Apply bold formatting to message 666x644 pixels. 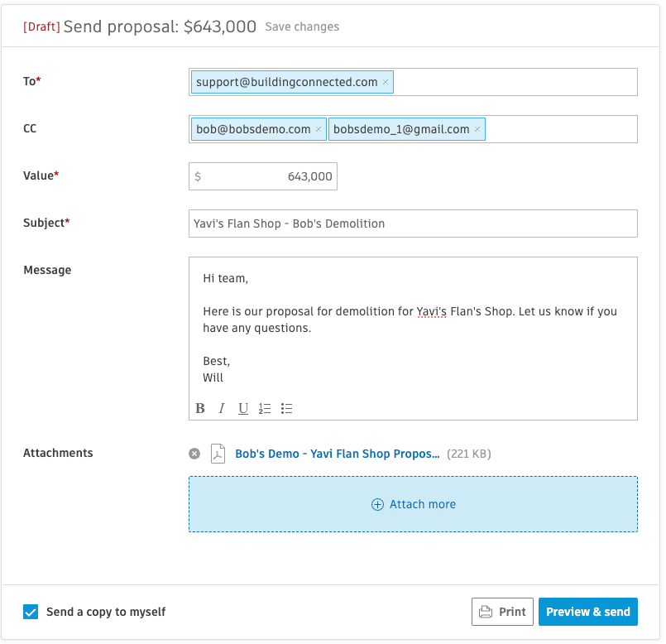[200, 409]
